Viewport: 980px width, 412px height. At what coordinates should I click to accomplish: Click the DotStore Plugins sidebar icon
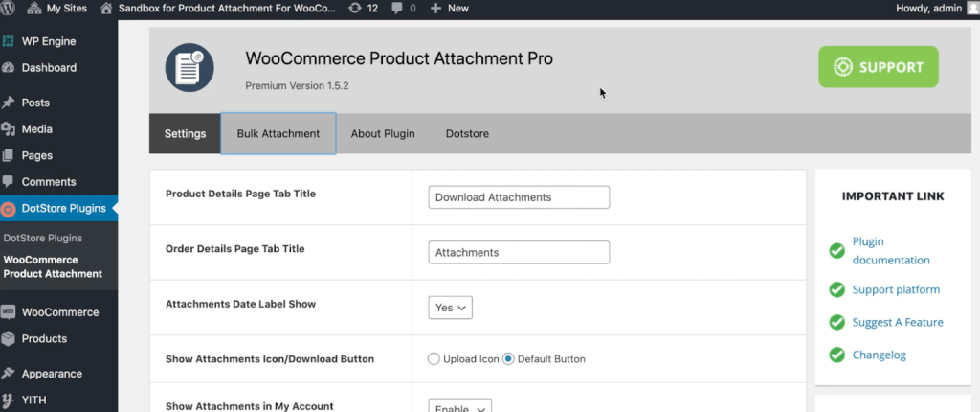pyautogui.click(x=8, y=209)
